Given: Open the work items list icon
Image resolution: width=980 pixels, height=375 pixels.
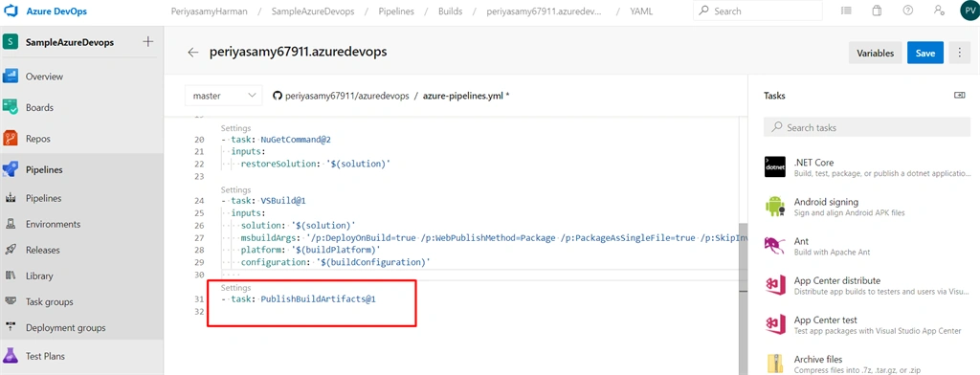Looking at the screenshot, I should (x=846, y=11).
